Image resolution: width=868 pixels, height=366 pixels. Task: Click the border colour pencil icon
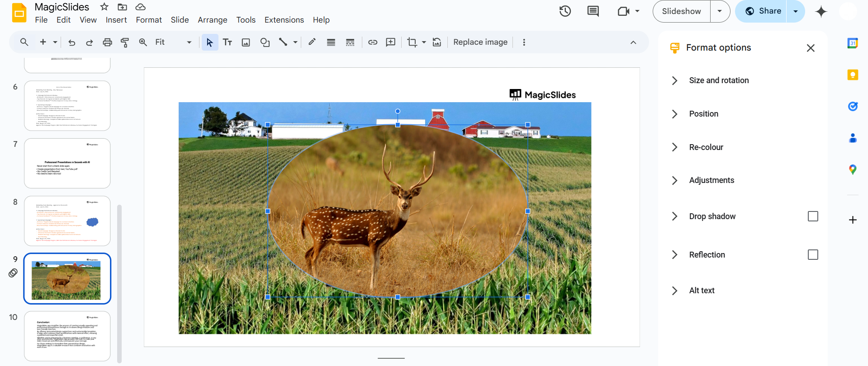point(312,42)
